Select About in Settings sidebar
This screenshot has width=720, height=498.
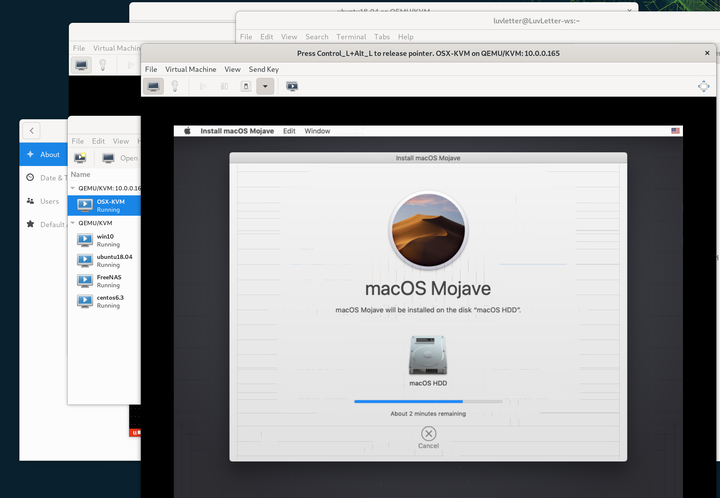44,155
